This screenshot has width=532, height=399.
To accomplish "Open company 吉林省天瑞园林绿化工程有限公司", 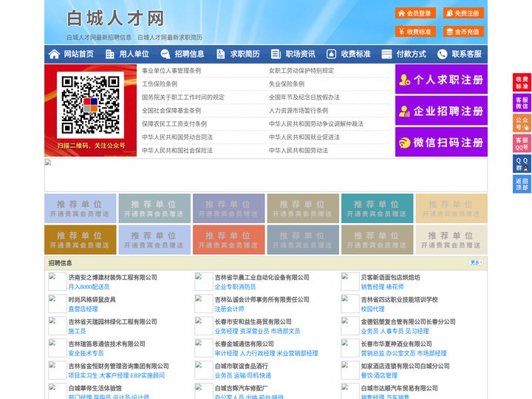I will tap(112, 321).
